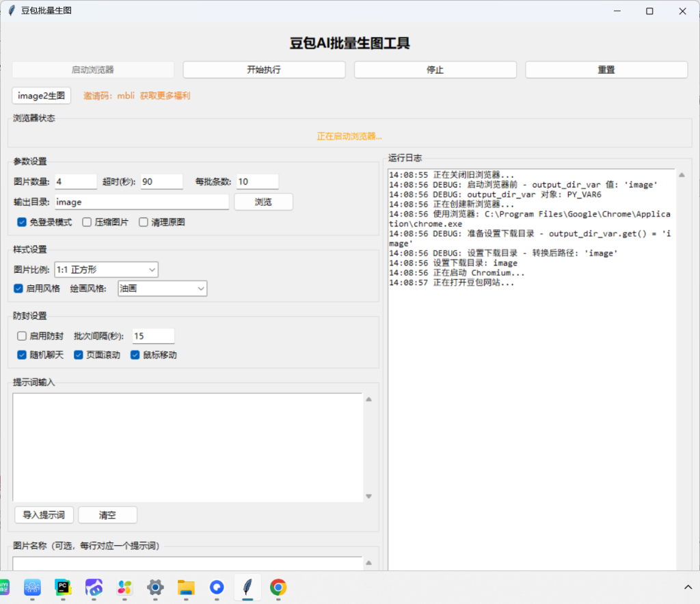Enable the 启用防封 checkbox
This screenshot has width=700, height=604.
[x=22, y=336]
